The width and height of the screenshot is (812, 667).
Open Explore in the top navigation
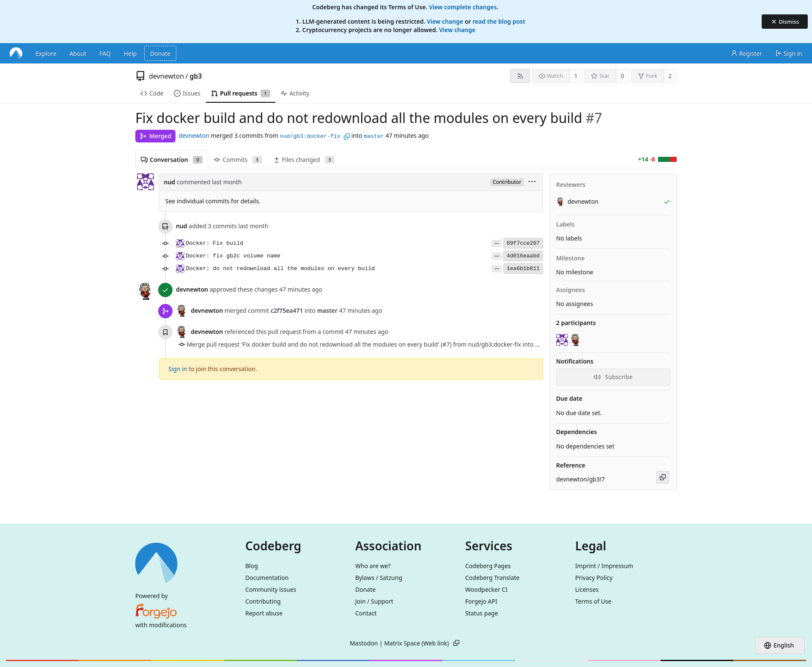click(46, 54)
